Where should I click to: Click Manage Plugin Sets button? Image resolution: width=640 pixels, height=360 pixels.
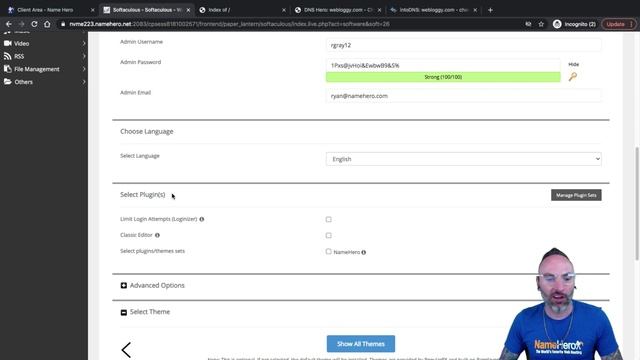[x=576, y=195]
